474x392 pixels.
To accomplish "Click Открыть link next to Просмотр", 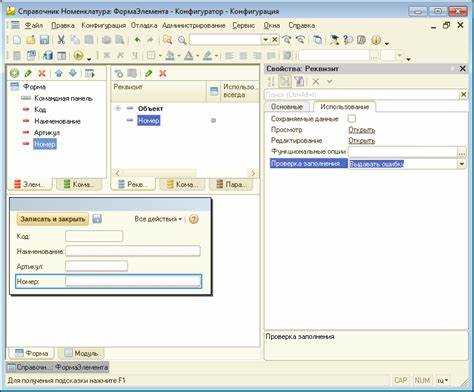I will (362, 130).
